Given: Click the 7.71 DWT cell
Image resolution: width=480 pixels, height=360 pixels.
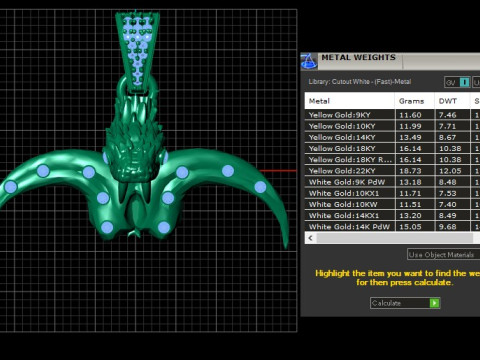Looking at the screenshot, I should point(452,126).
